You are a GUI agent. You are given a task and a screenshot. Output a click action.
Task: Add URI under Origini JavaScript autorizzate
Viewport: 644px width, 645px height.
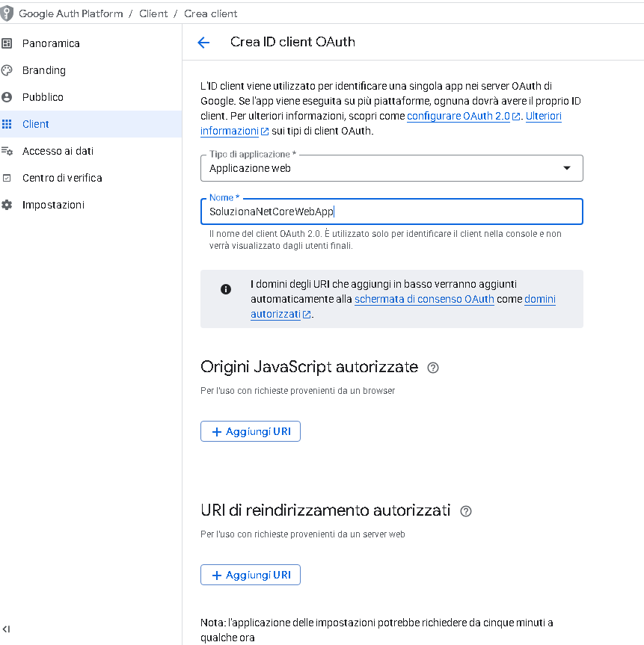click(x=251, y=431)
